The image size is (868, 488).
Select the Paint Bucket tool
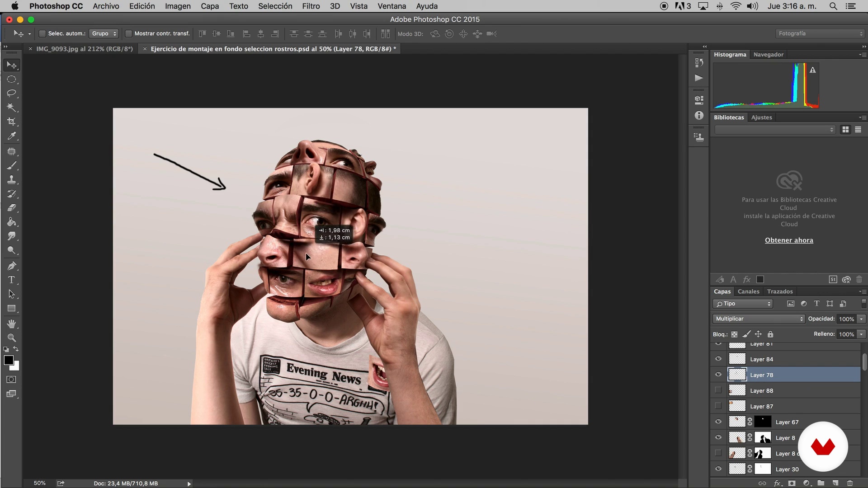[x=12, y=222]
